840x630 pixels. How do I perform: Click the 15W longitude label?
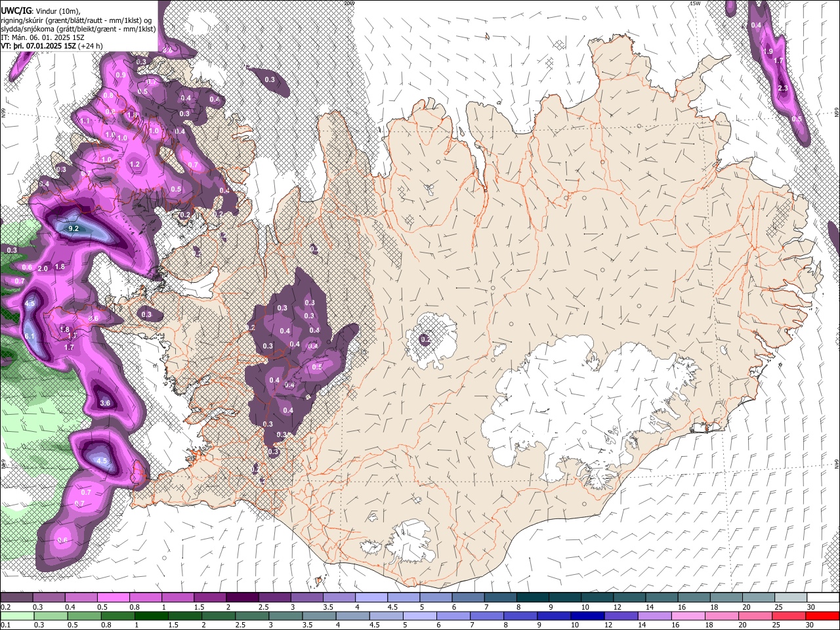pyautogui.click(x=695, y=3)
